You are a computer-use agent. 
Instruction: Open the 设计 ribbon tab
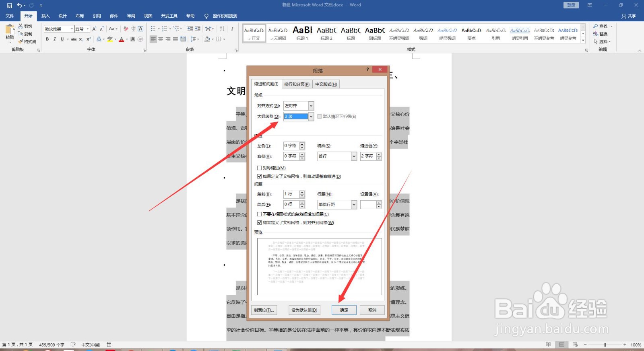click(63, 16)
